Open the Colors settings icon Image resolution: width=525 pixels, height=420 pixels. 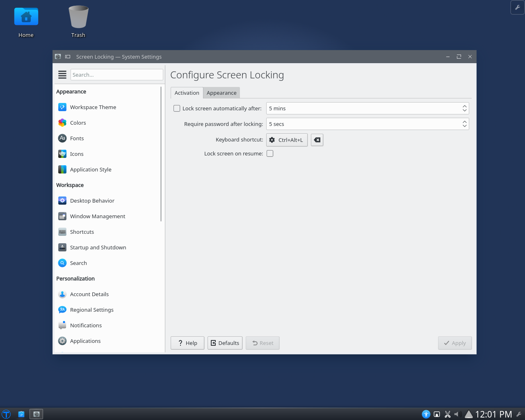click(x=62, y=123)
